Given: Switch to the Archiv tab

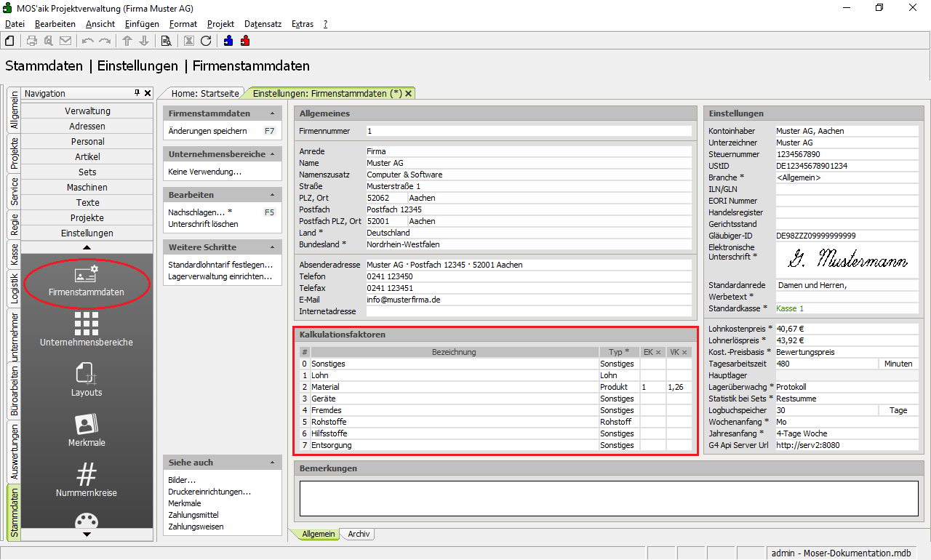Looking at the screenshot, I should tap(359, 534).
